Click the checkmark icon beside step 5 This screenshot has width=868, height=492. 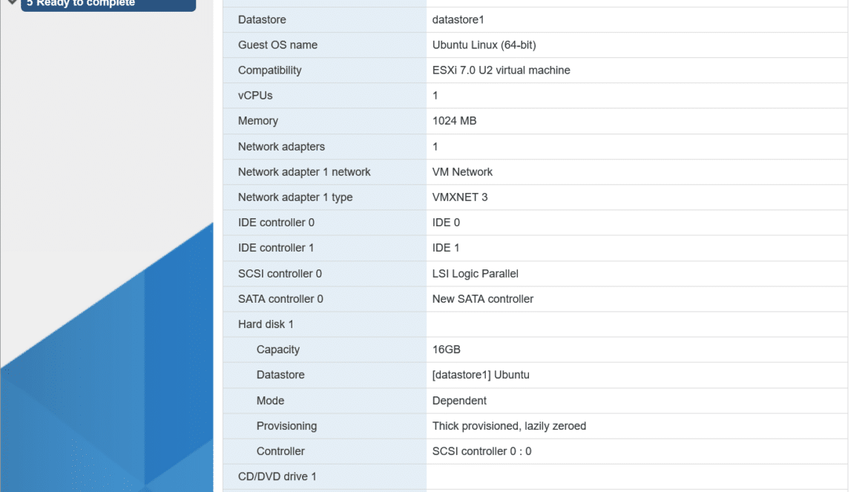12,2
